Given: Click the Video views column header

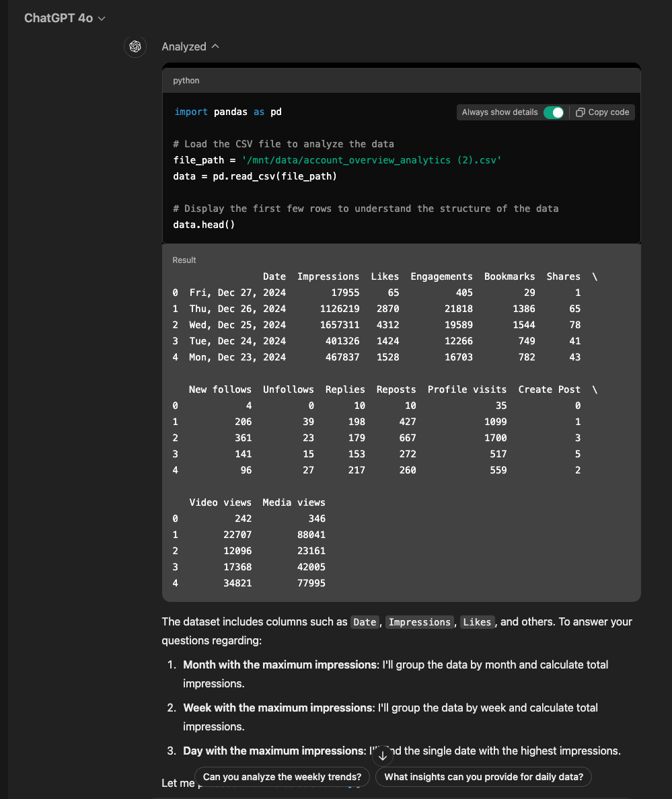Looking at the screenshot, I should [x=220, y=503].
